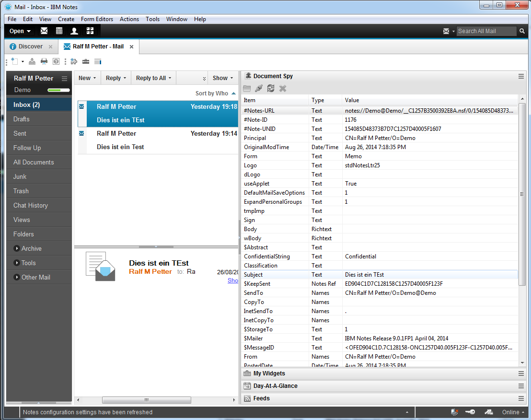The image size is (531, 420).
Task: Expand the Other Mail section
Action: click(17, 277)
